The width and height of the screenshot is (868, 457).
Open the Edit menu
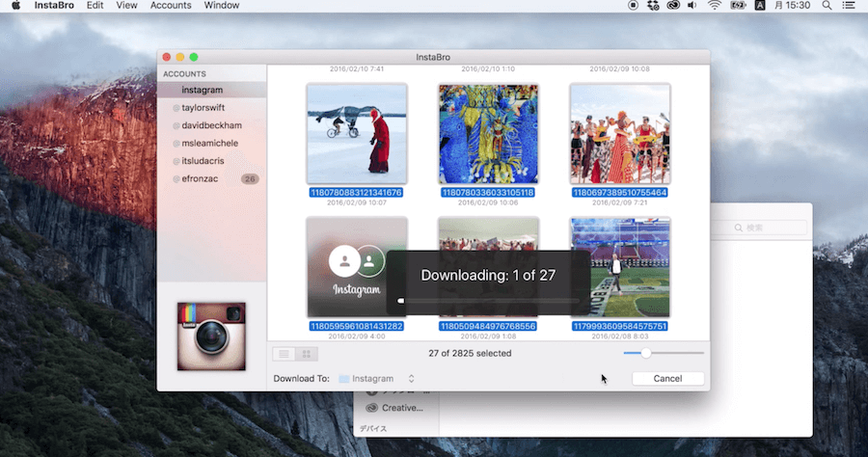tap(95, 6)
